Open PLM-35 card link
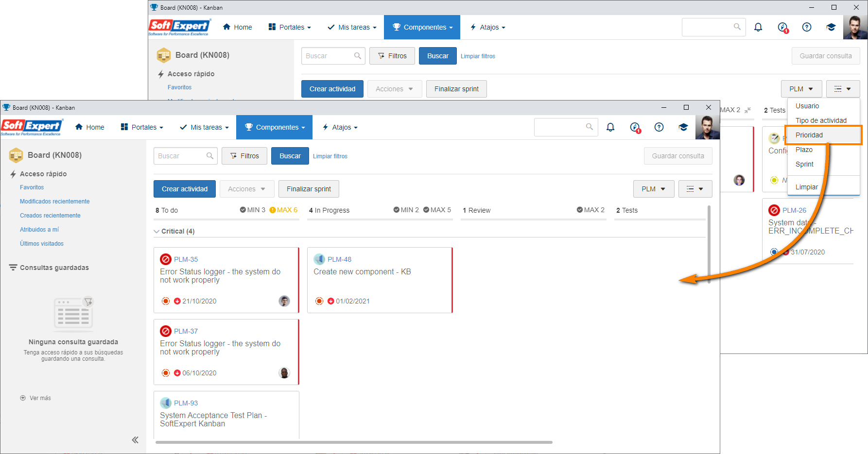Screen dimensions: 868x454 click(186, 259)
